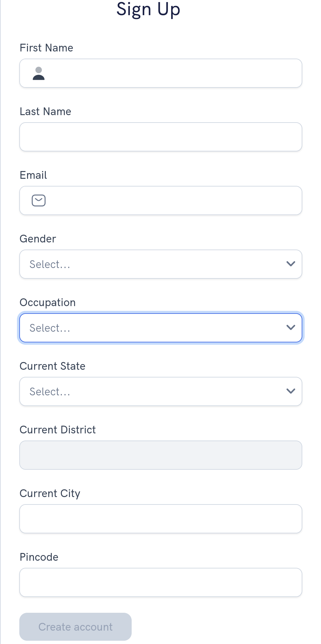This screenshot has width=321, height=644.
Task: Click the Pincode input field
Action: click(x=160, y=582)
